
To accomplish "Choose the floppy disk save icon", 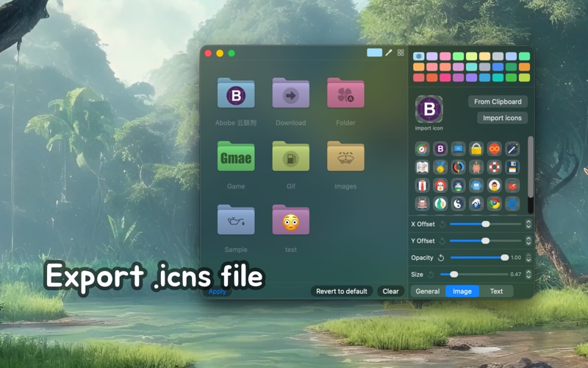I will click(512, 167).
